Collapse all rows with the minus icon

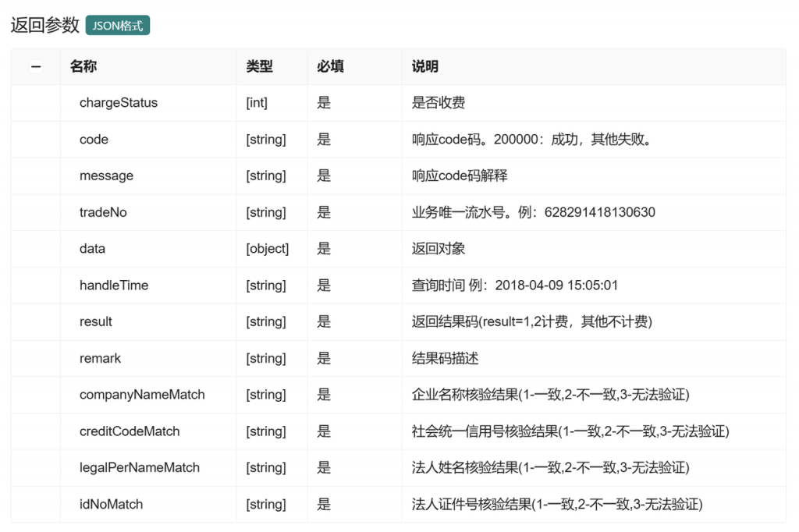point(36,67)
